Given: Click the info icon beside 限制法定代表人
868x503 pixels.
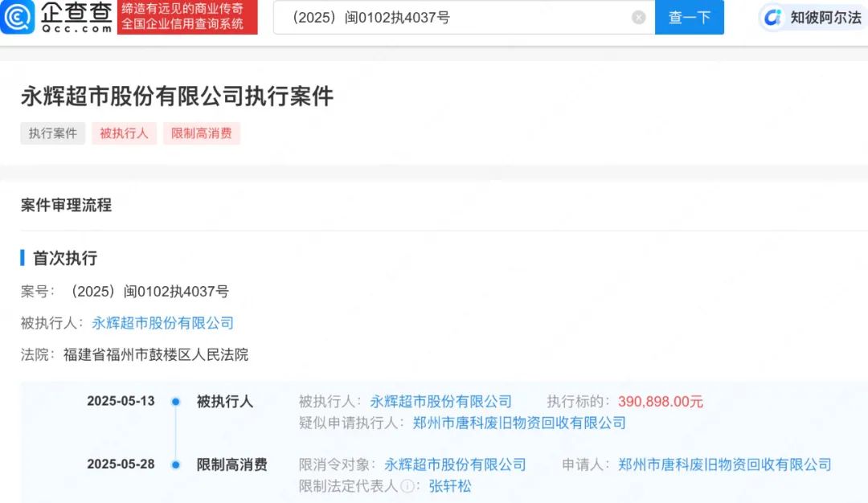Looking at the screenshot, I should coord(407,486).
